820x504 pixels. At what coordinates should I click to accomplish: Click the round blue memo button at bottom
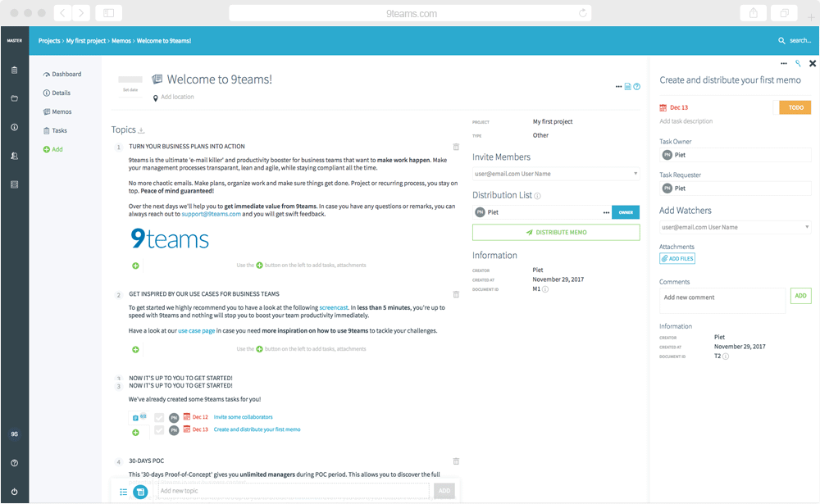pyautogui.click(x=140, y=492)
